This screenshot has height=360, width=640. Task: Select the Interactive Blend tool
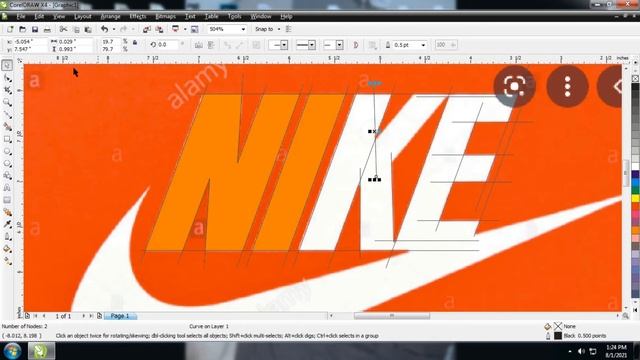coord(7,212)
